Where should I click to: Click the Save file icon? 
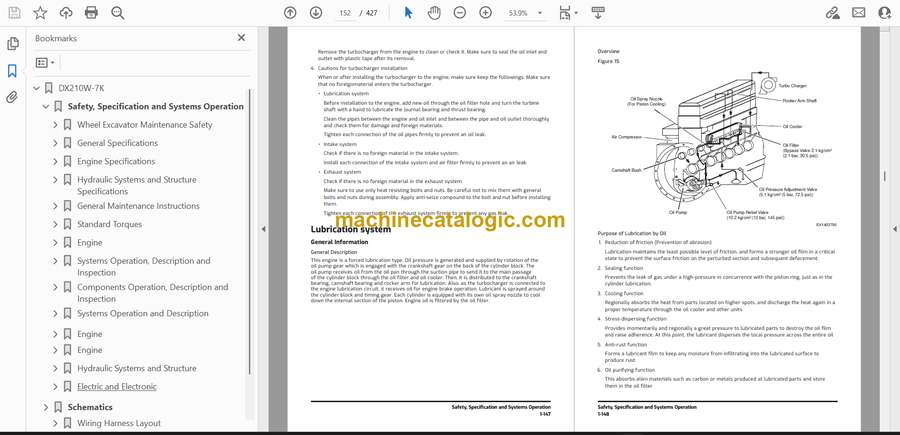[14, 13]
